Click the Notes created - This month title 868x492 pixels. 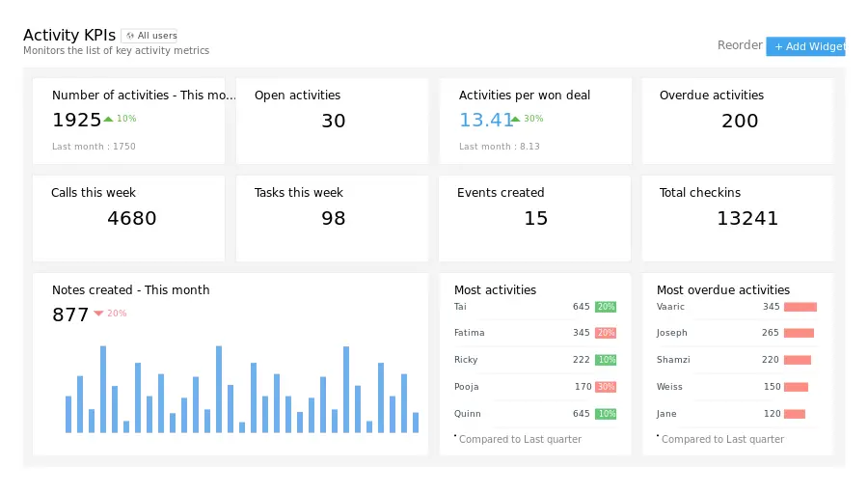tap(130, 290)
